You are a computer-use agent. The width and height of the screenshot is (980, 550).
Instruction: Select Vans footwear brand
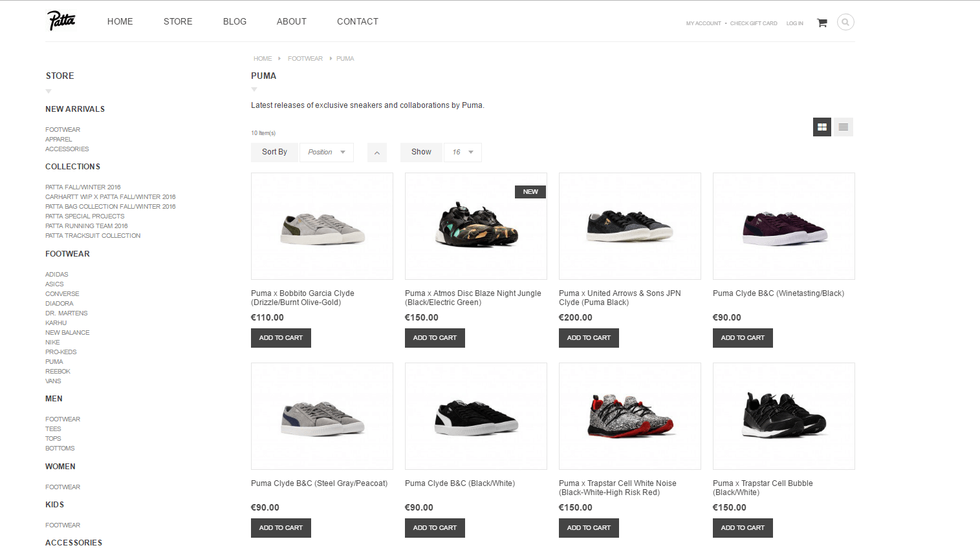click(x=53, y=381)
